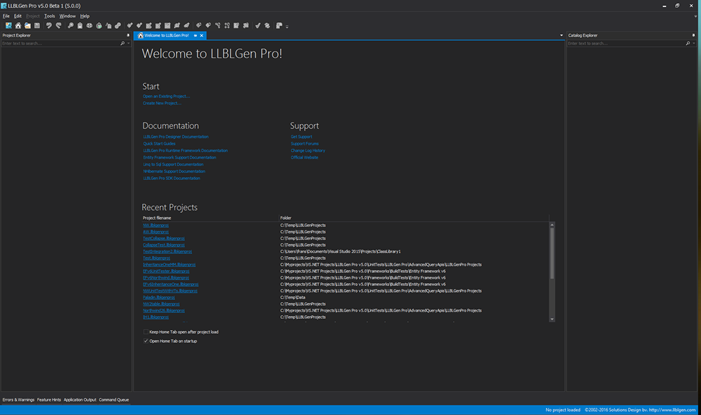Open recent project TestIntegration2.llblgenproj
The height and width of the screenshot is (415, 701).
(x=167, y=251)
